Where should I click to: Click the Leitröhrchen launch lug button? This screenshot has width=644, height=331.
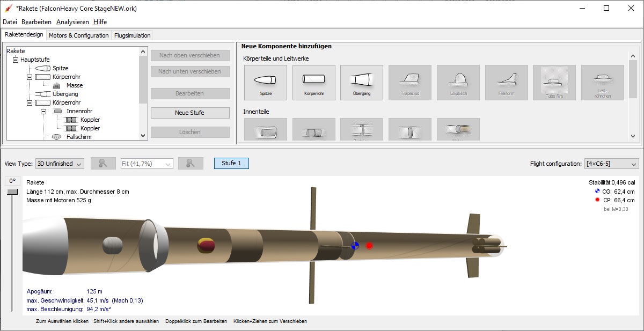tap(603, 83)
